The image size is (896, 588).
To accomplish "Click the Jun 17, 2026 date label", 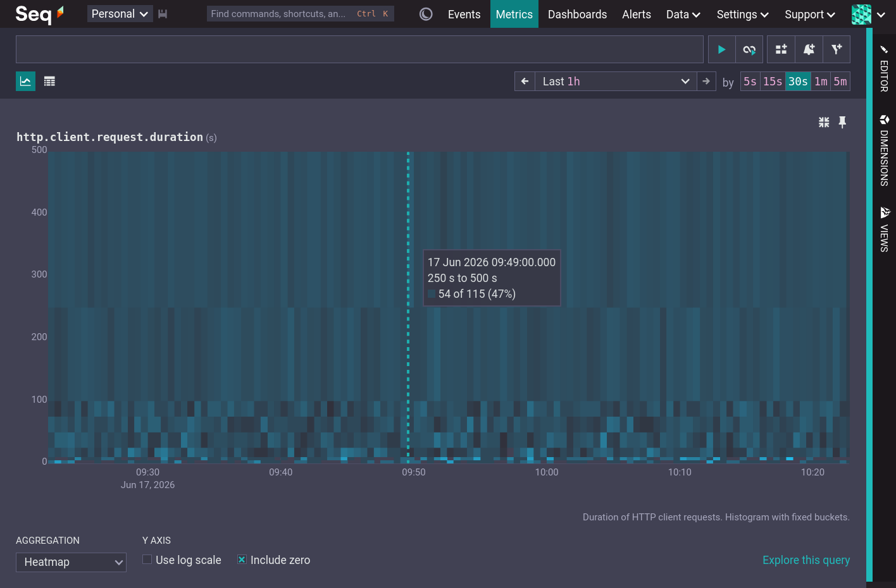I will [147, 485].
